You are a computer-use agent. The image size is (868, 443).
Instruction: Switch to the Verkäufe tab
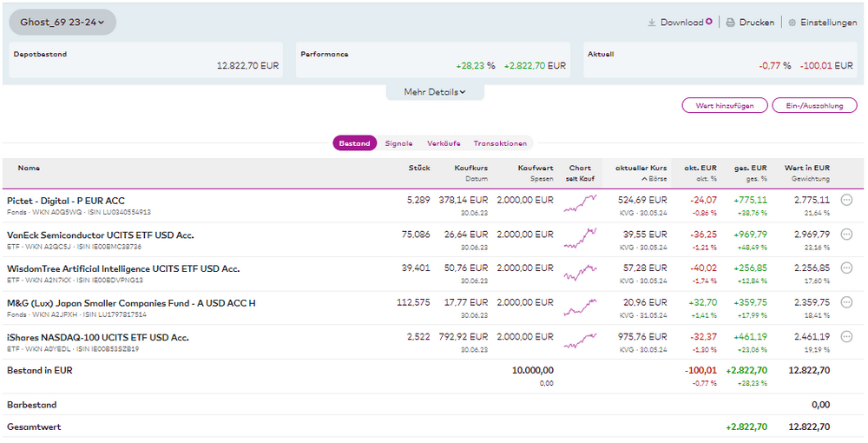click(x=443, y=143)
